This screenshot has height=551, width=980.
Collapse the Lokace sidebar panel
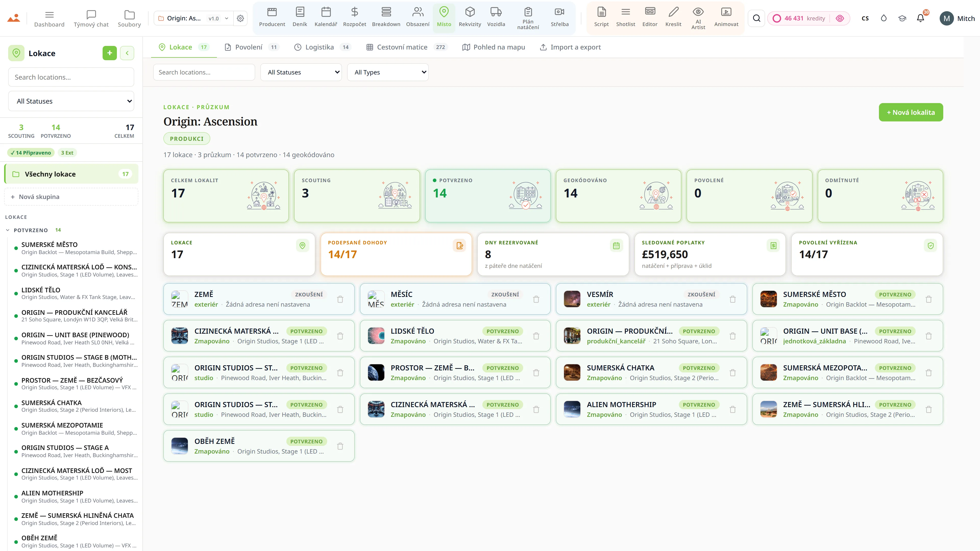tap(127, 53)
